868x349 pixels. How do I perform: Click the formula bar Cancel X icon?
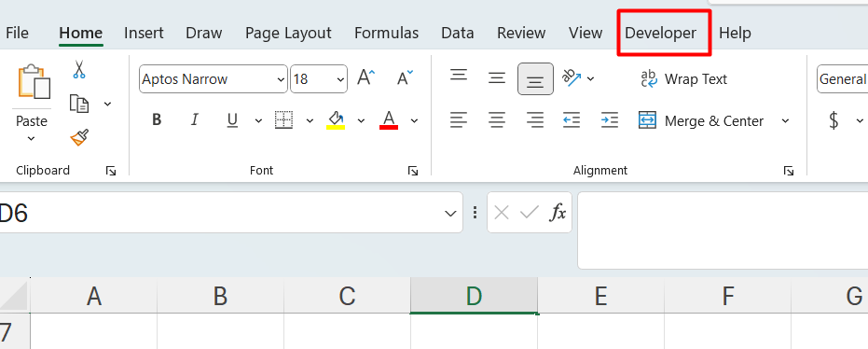click(x=502, y=212)
